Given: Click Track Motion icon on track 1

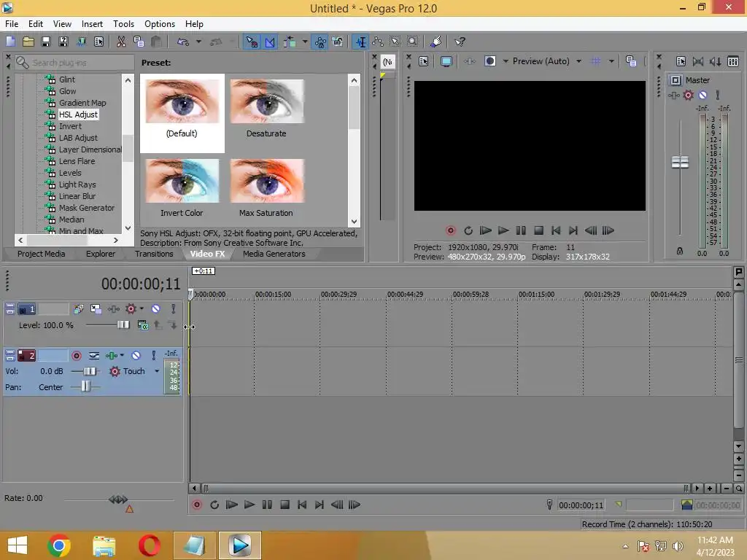Looking at the screenshot, I should click(x=96, y=309).
